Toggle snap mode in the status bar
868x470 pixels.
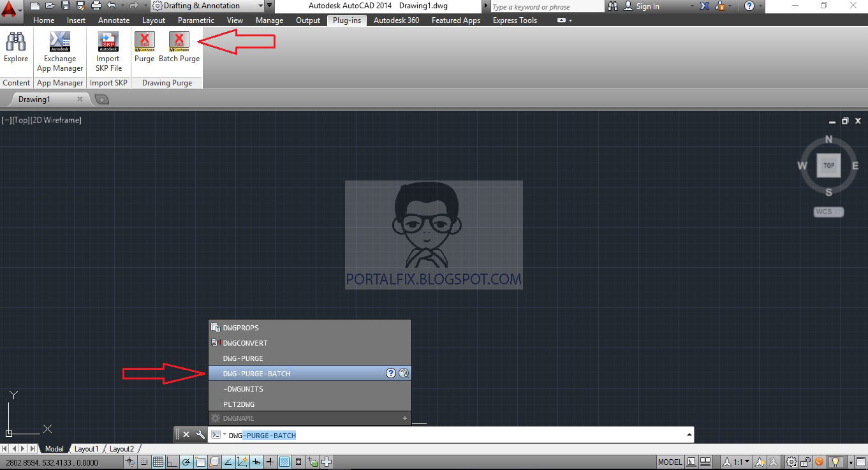coord(143,461)
